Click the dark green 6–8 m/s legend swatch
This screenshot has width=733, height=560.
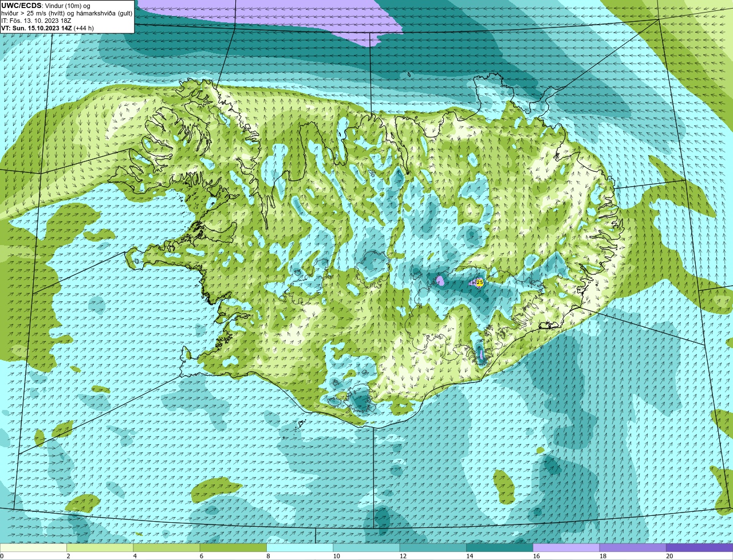pyautogui.click(x=233, y=547)
